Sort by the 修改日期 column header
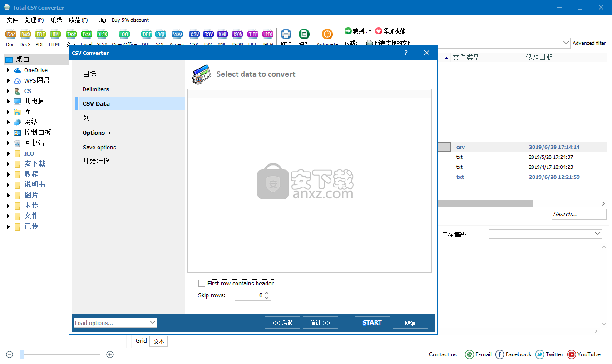Viewport: 612px width, 364px height. 539,57
